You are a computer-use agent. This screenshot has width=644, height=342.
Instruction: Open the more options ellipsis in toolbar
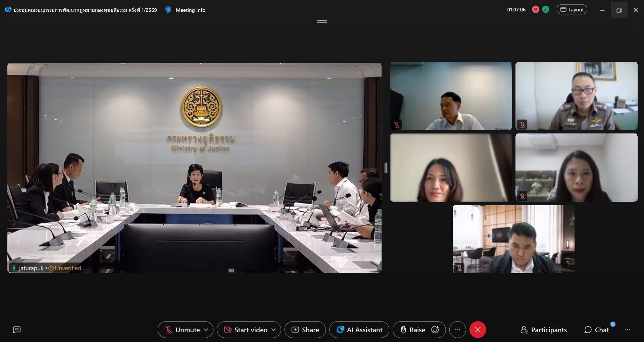(457, 330)
